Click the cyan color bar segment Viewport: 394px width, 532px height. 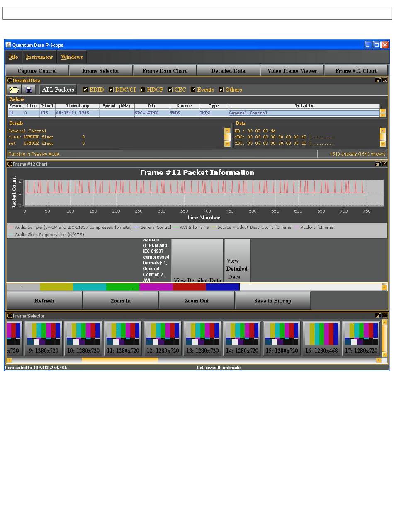pos(90,287)
